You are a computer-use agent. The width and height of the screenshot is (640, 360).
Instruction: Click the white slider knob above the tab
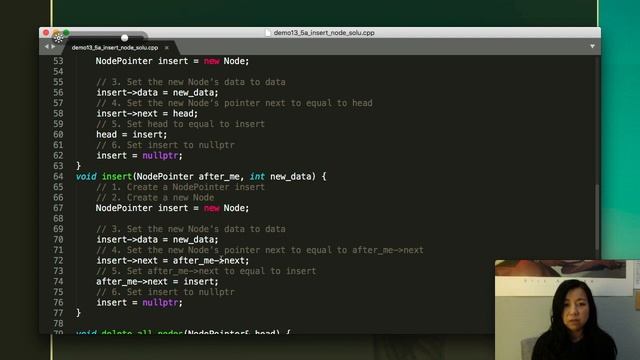click(x=124, y=38)
